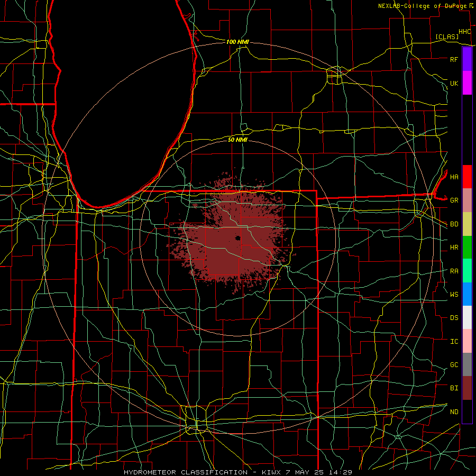
Task: Click the BD yellow legend color swatch
Action: point(467,224)
